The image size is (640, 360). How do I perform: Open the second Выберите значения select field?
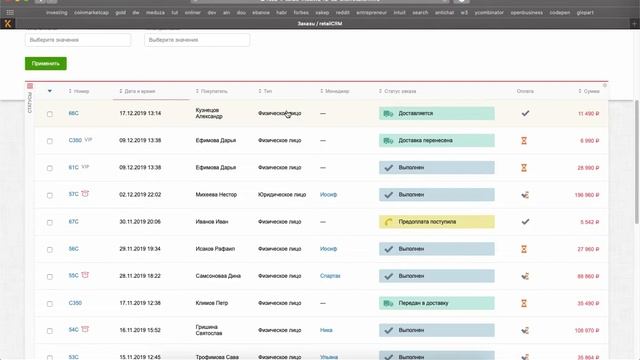[x=197, y=40]
